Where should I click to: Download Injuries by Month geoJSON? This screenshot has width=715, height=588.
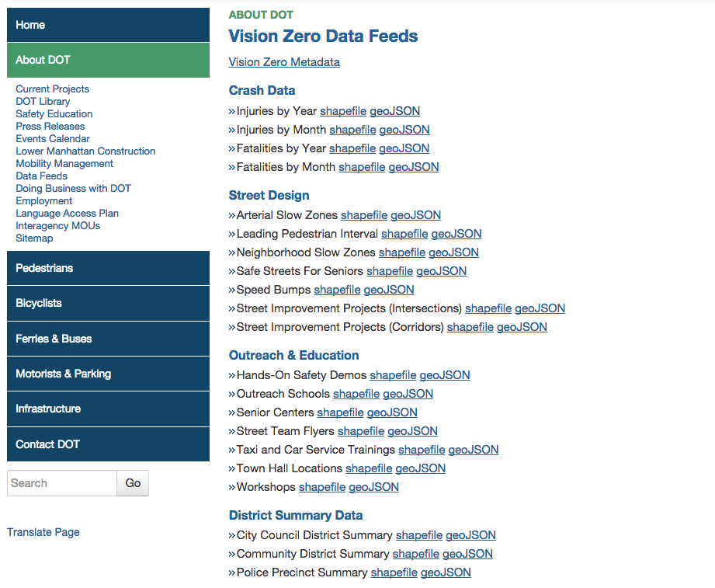(404, 130)
